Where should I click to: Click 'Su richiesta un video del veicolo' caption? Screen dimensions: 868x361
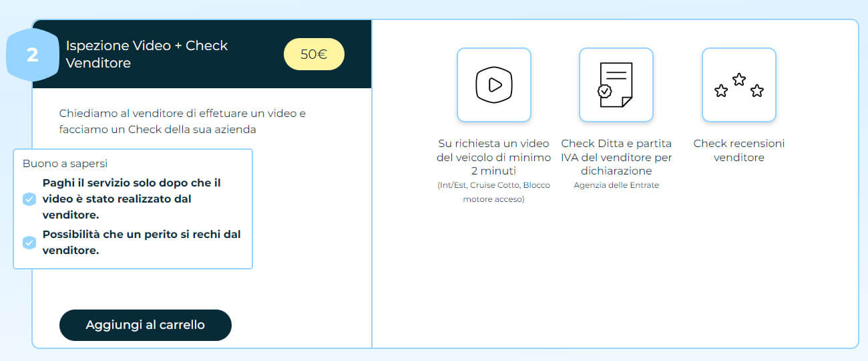pos(494,158)
